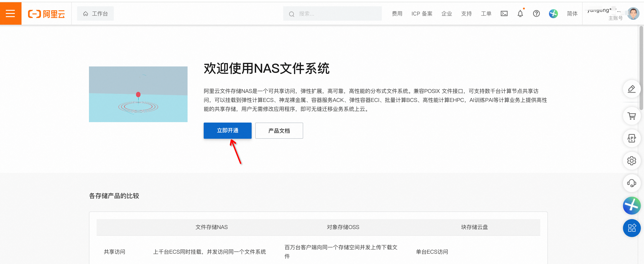This screenshot has width=644, height=264.
Task: Click the settings gear sidebar icon
Action: [631, 161]
